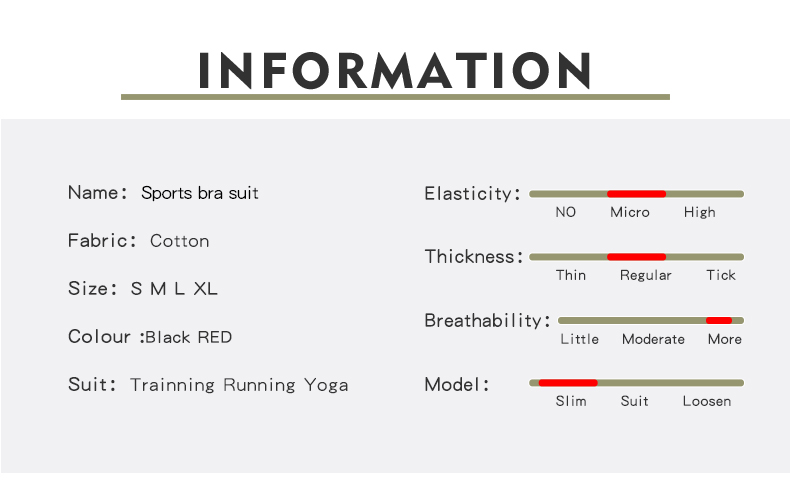This screenshot has height=482, width=790.
Task: Select the Little breathability label
Action: tap(579, 339)
